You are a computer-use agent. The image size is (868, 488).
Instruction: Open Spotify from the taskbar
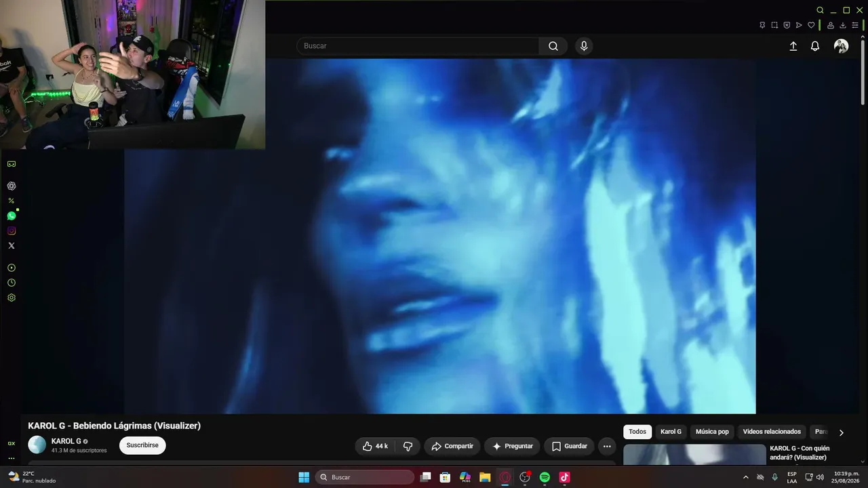point(545,477)
